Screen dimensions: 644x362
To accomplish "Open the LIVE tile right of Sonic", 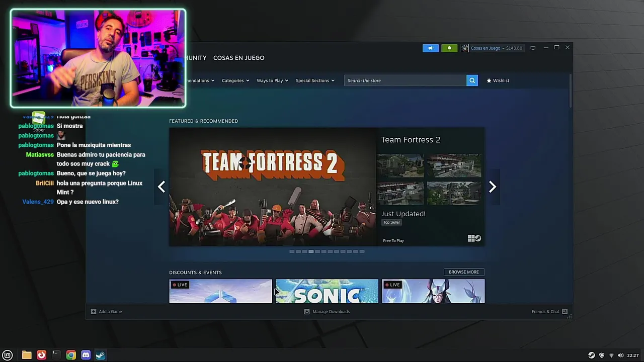I will click(433, 291).
